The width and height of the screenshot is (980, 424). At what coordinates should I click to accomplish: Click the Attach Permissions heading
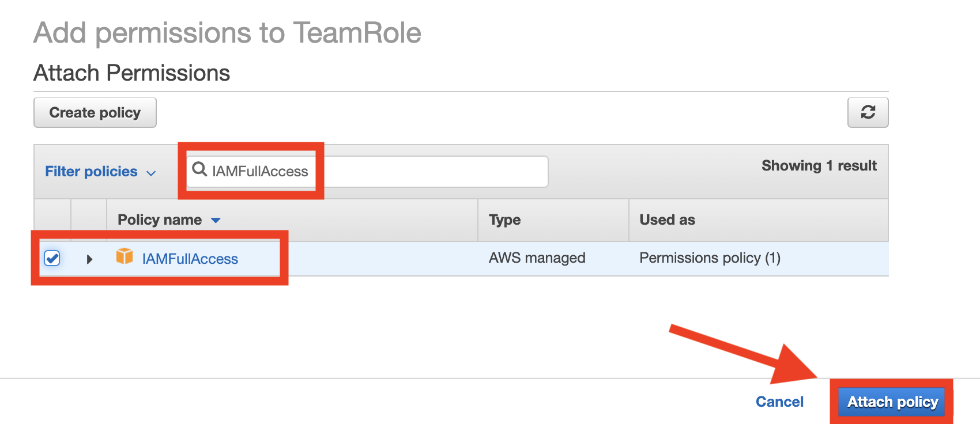click(132, 73)
